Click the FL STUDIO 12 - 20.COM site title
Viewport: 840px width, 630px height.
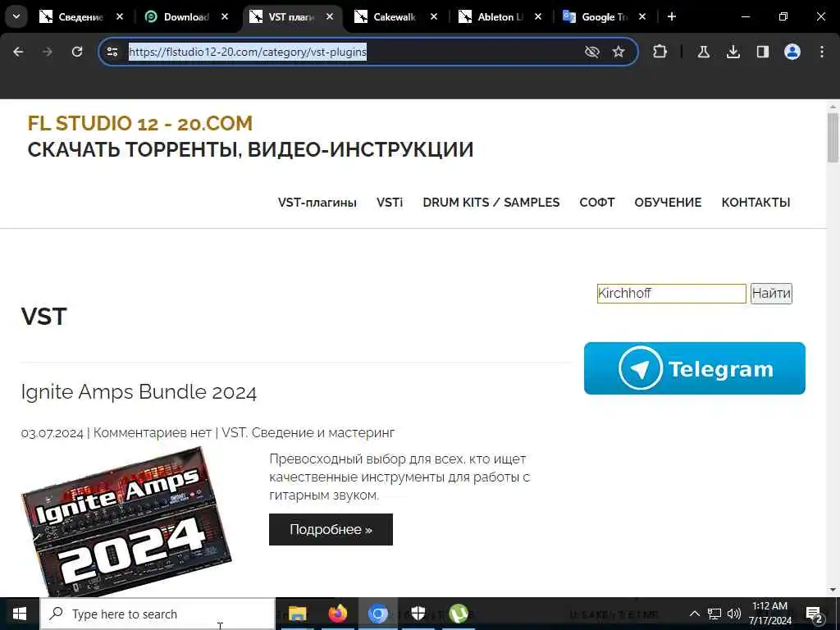click(x=139, y=124)
